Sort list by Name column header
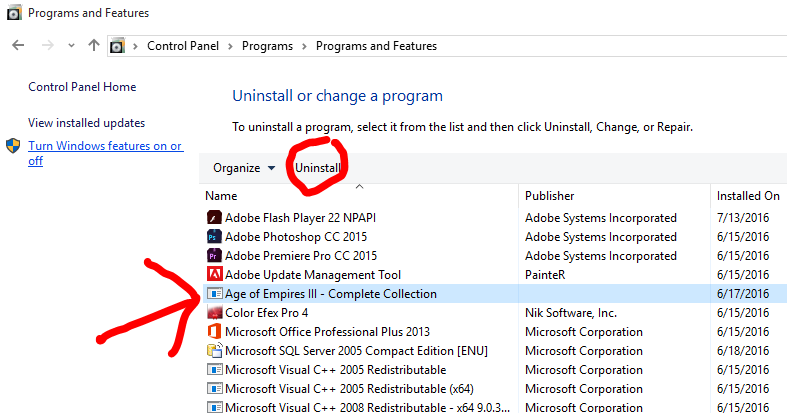Viewport: 787px width, 413px height. [221, 196]
